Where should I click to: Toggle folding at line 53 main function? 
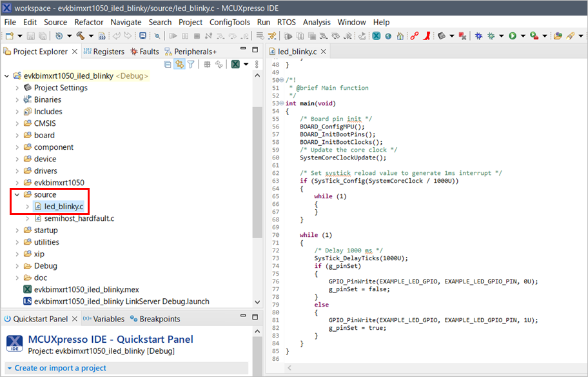tap(282, 103)
